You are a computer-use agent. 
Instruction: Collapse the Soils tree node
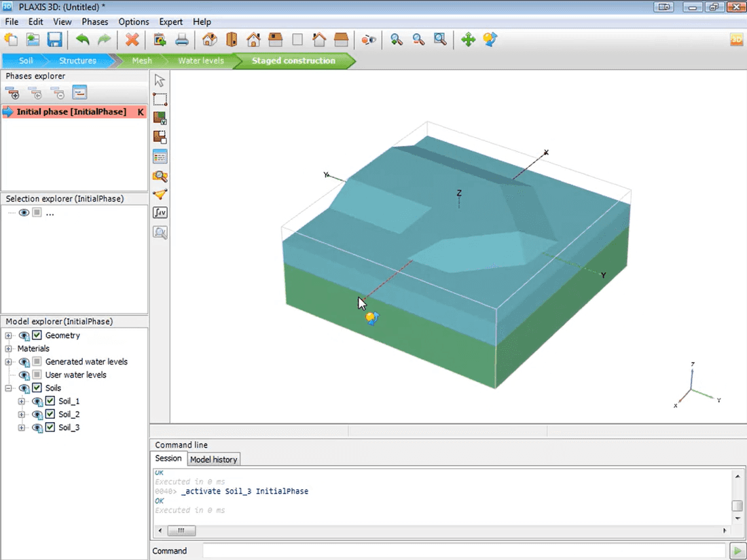click(x=8, y=388)
